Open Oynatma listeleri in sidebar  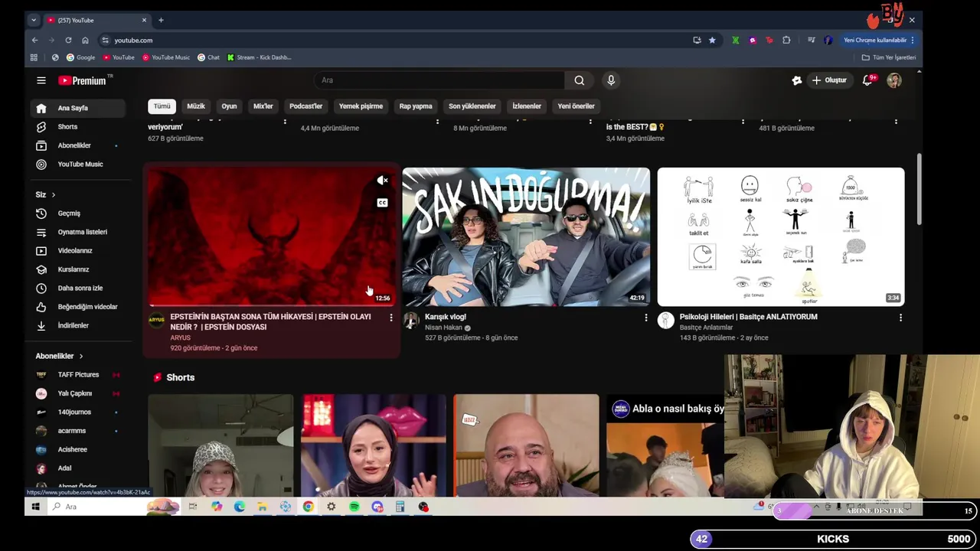[x=77, y=232]
